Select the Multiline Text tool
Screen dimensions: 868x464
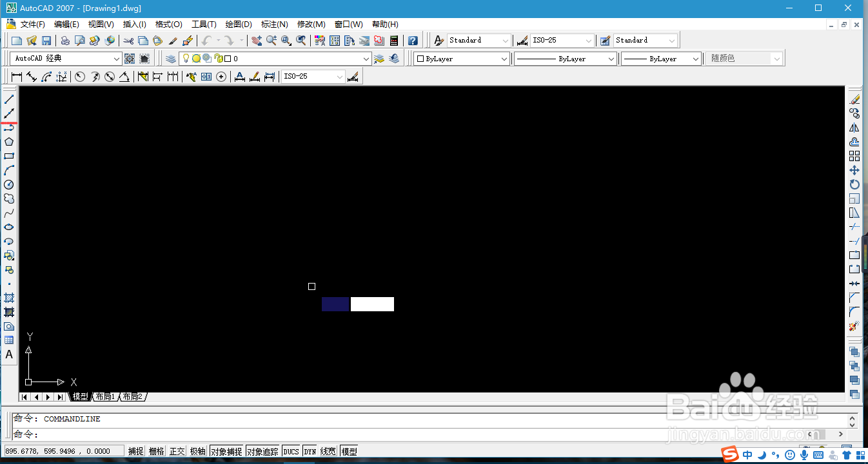point(9,354)
